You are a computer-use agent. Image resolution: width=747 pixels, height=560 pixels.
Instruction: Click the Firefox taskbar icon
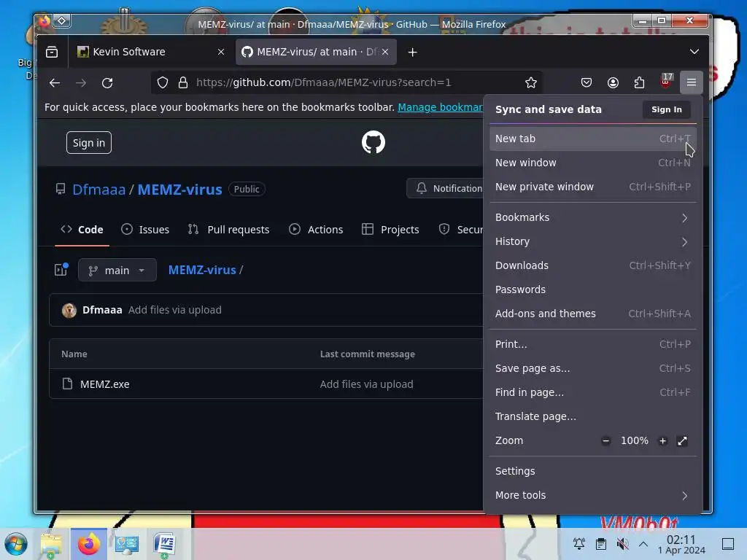click(x=88, y=544)
